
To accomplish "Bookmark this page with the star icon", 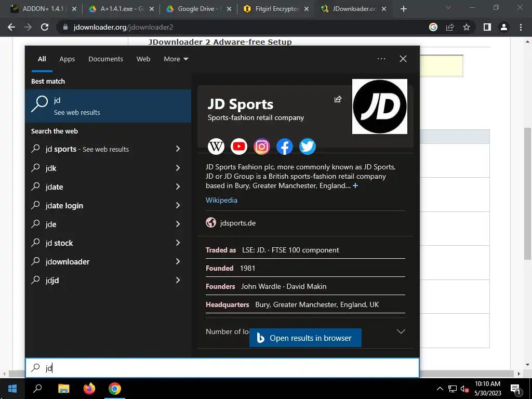I will pos(467,27).
